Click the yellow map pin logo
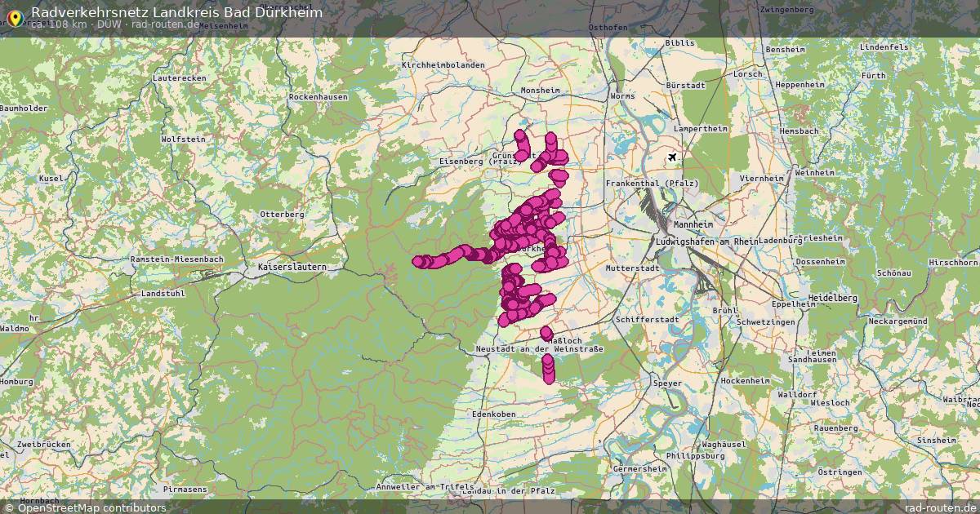 point(15,14)
